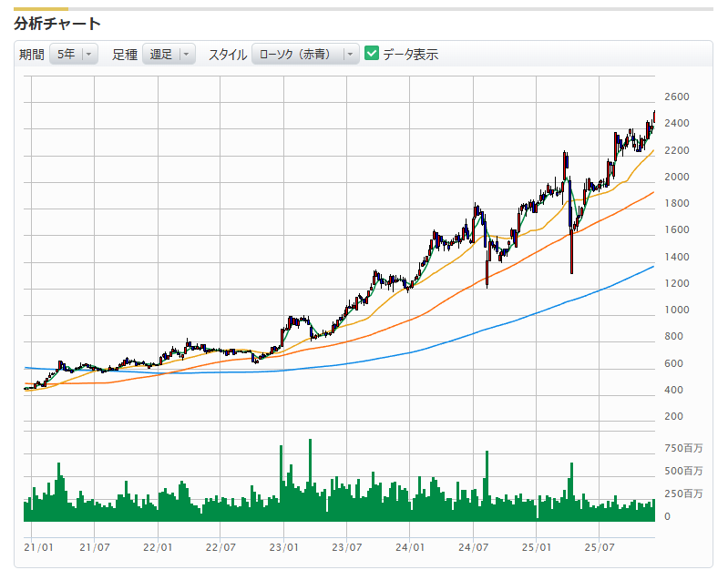Image resolution: width=728 pixels, height=570 pixels.
Task: Click the 21/01 date label on the x-axis
Action: (33, 547)
